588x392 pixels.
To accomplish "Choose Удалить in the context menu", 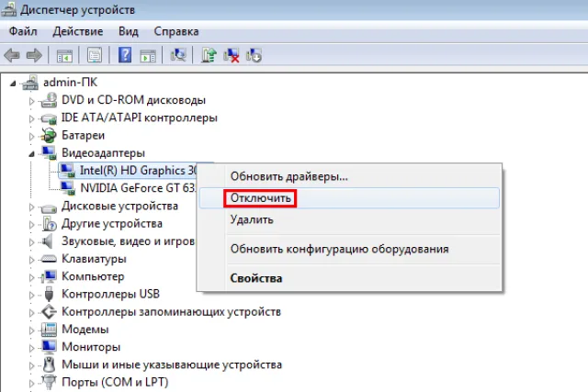I will click(349, 219).
